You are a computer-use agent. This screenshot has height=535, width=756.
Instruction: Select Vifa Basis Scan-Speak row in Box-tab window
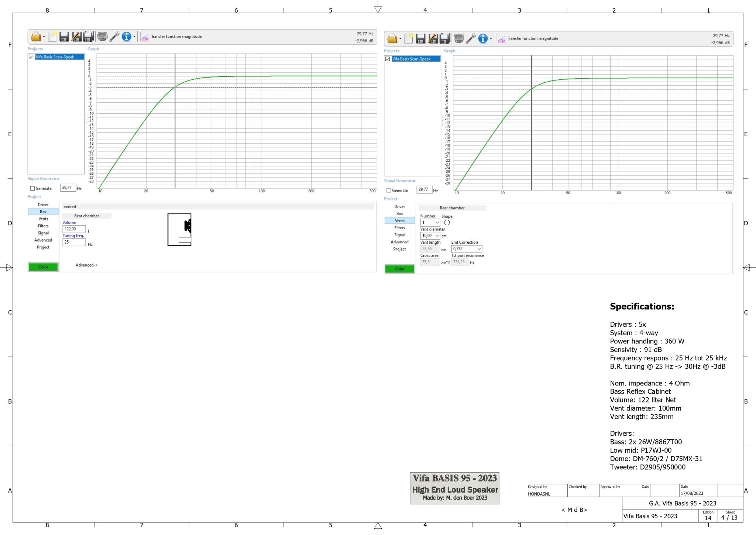point(59,57)
